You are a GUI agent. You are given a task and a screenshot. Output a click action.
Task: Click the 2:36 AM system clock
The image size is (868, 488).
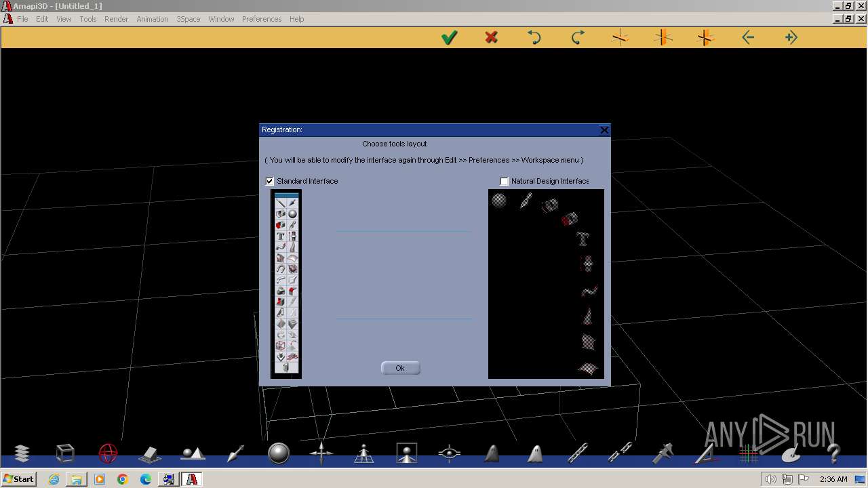tap(833, 479)
